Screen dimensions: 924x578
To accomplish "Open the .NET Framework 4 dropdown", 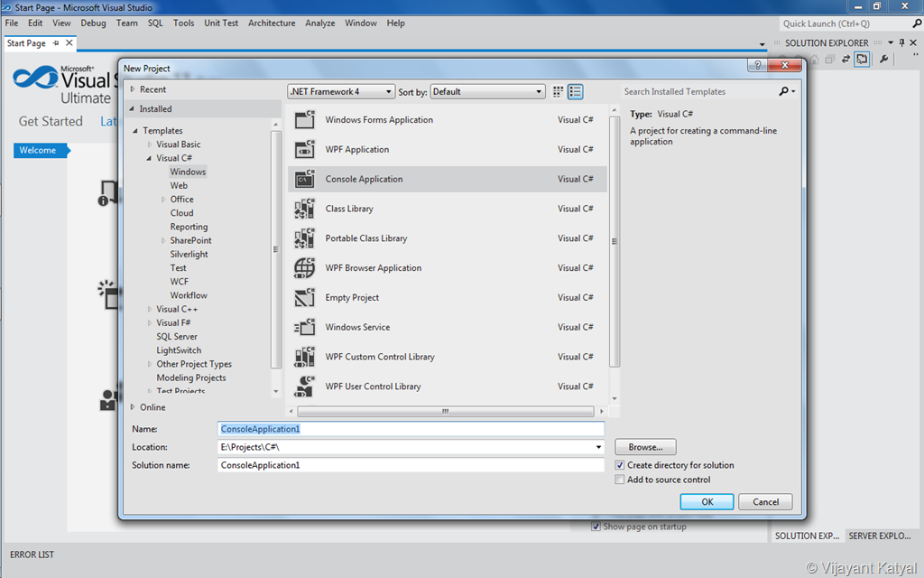I will (341, 91).
